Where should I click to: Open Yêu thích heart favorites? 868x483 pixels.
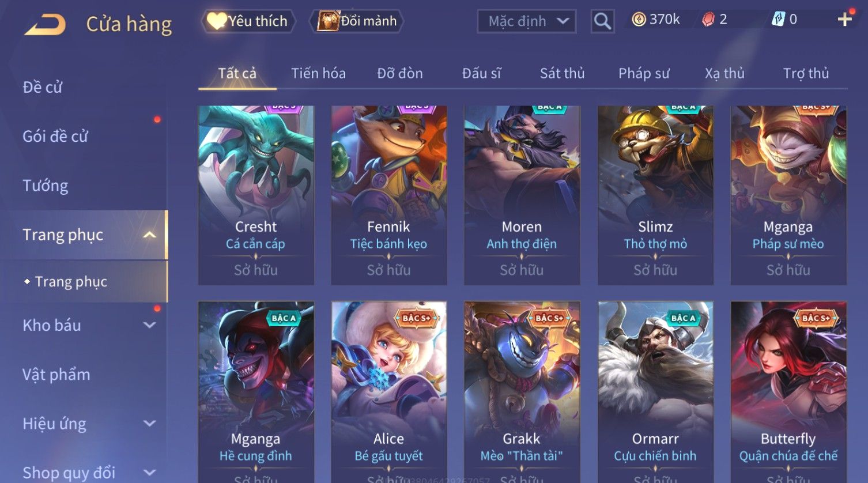click(x=248, y=21)
